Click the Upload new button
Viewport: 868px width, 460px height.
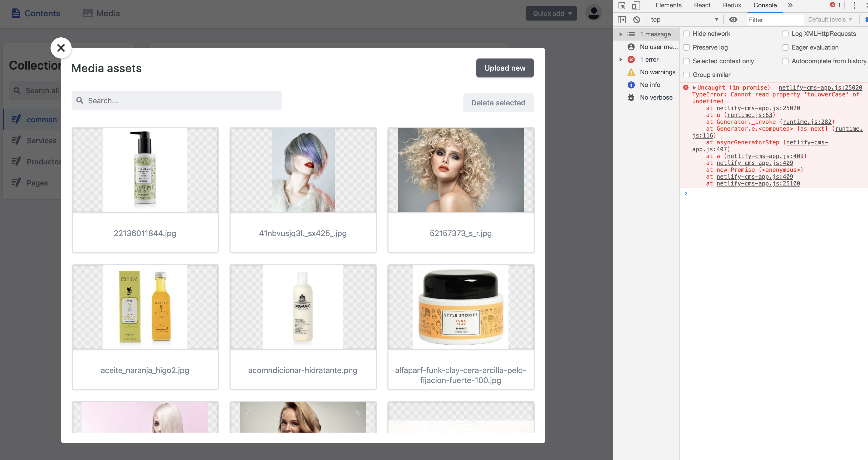(505, 68)
